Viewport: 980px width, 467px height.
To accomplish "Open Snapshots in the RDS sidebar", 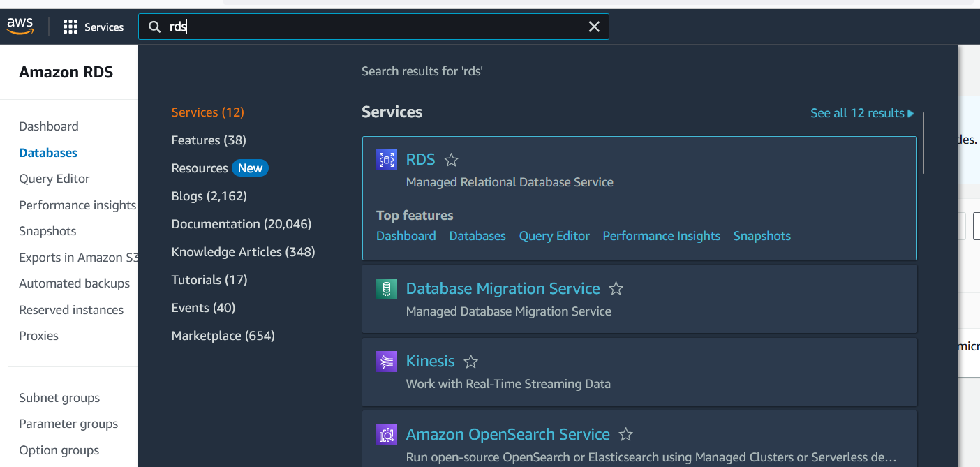I will pos(47,231).
